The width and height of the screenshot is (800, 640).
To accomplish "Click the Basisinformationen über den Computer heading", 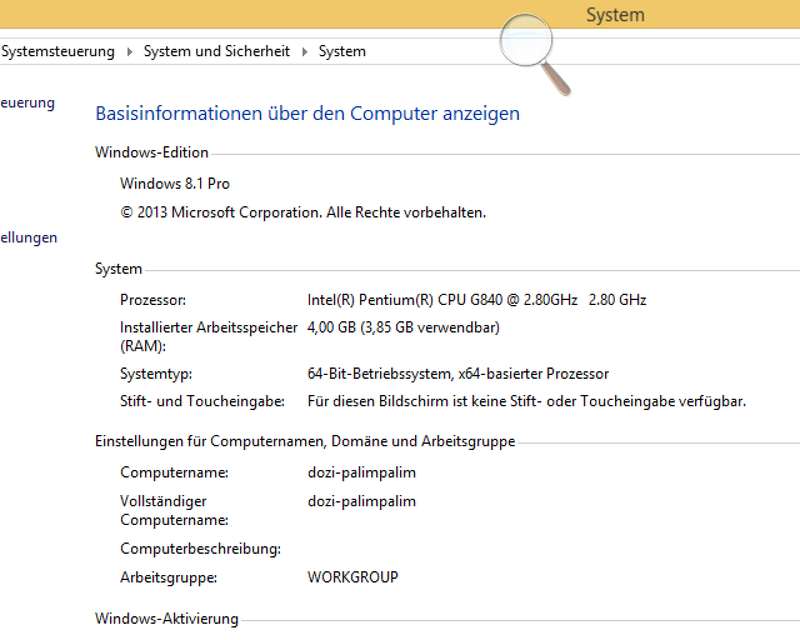I will 307,113.
